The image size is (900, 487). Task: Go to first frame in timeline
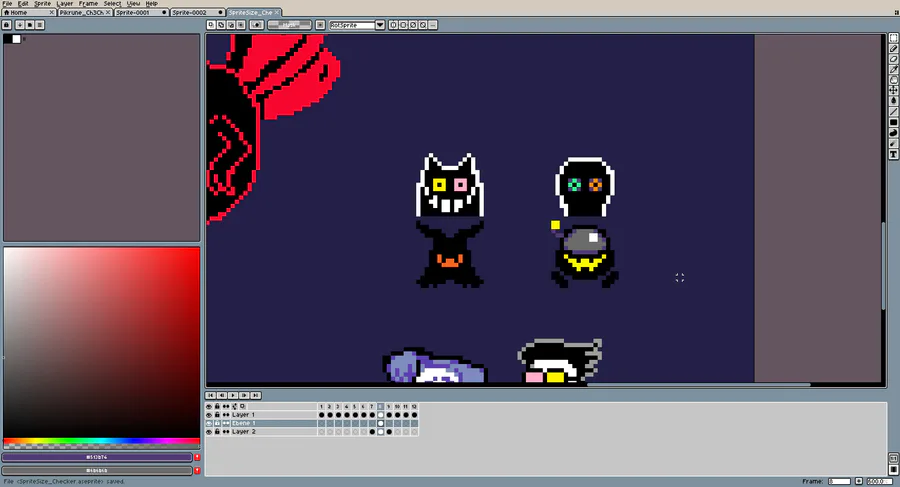pos(211,395)
